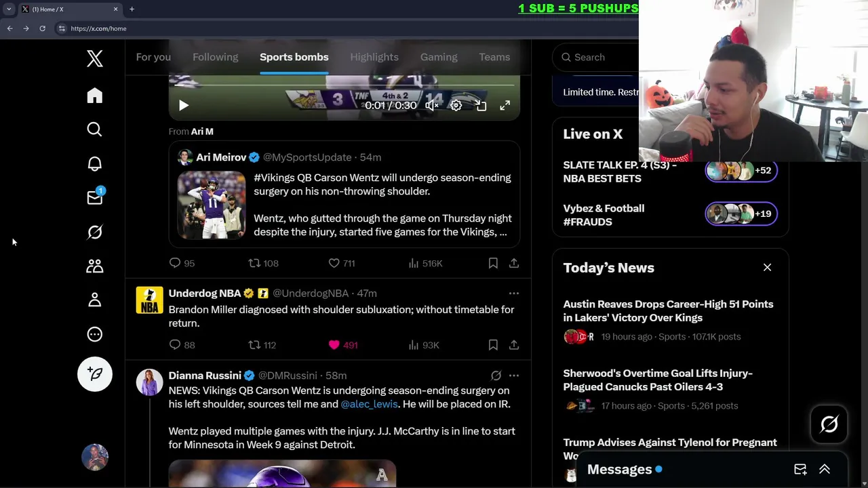The image size is (868, 488).
Task: Reload the browser page
Action: pos(42,28)
